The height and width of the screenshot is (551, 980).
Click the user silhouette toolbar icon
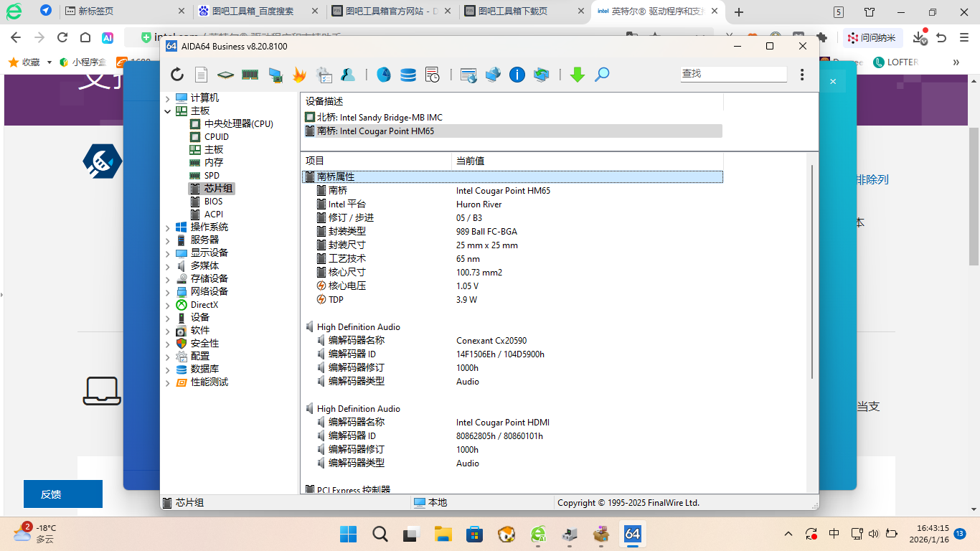pyautogui.click(x=348, y=75)
